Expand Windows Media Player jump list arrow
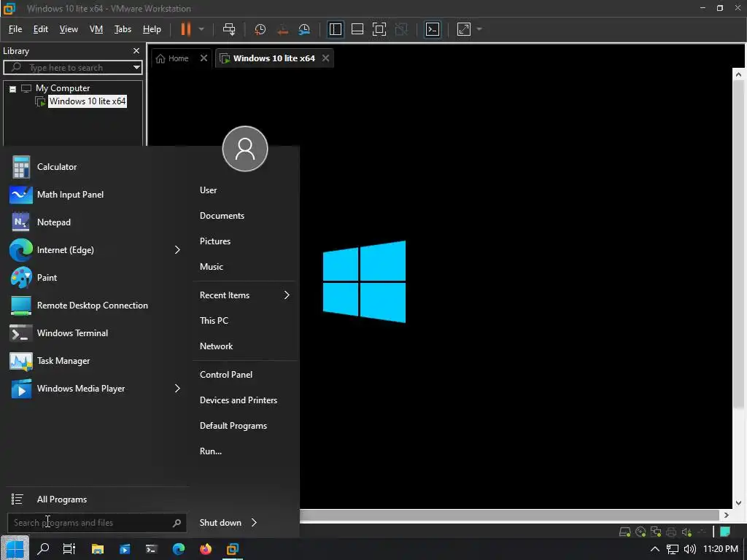Viewport: 747px width, 560px height. [x=177, y=389]
